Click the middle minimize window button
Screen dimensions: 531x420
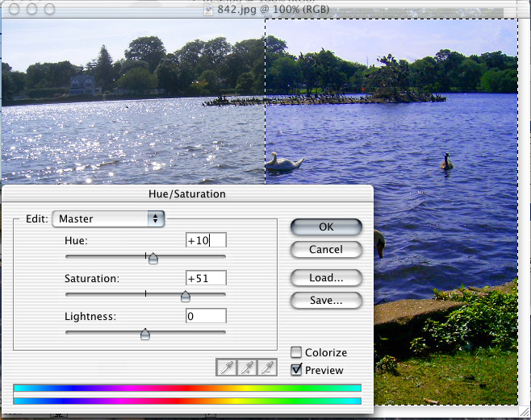(x=31, y=10)
